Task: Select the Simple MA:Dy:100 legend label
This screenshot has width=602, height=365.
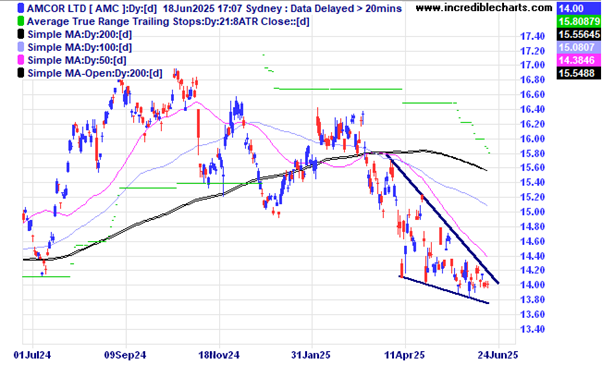Action: [80, 47]
